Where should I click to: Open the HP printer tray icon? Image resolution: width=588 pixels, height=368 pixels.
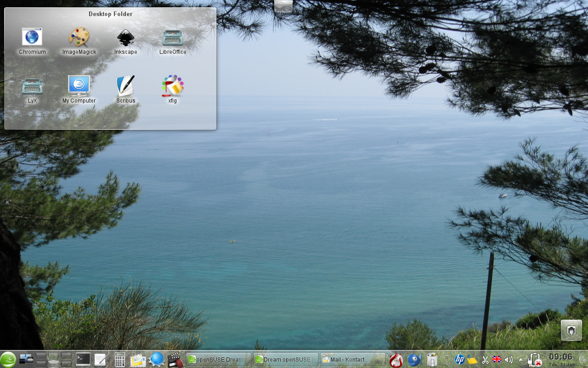click(459, 359)
